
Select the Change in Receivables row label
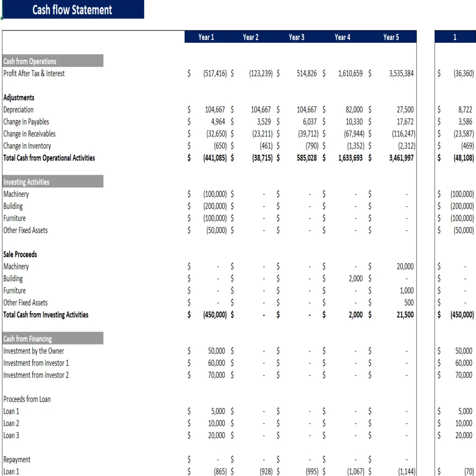pos(29,134)
